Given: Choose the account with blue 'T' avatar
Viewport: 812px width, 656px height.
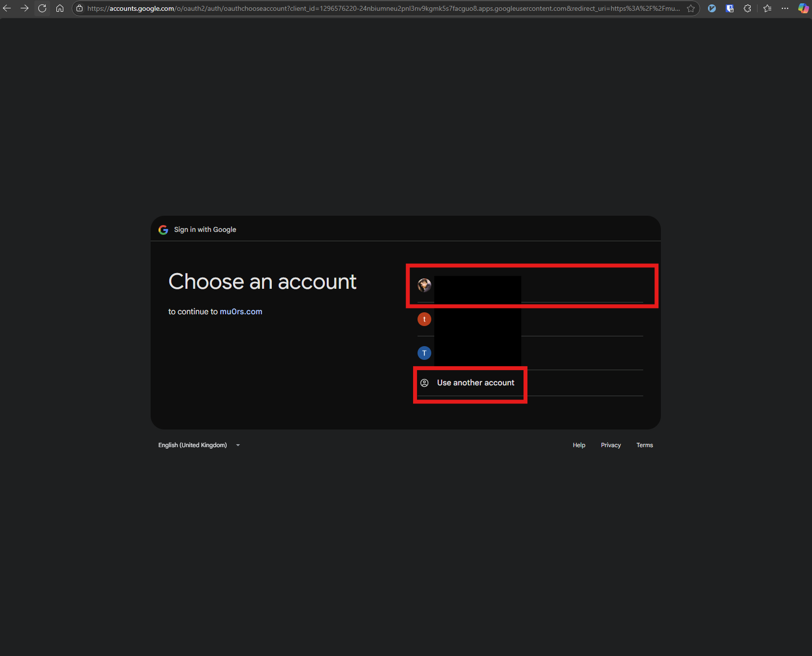Looking at the screenshot, I should (x=530, y=353).
